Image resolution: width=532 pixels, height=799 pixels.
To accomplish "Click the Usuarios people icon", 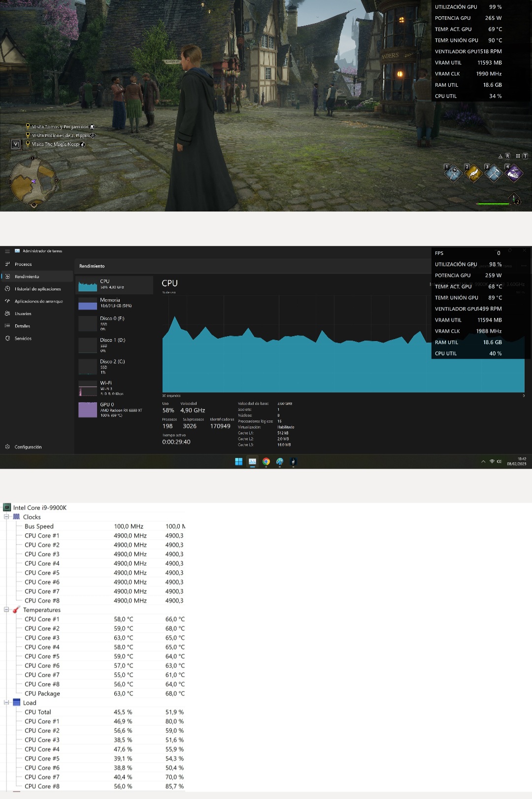I will [x=7, y=313].
